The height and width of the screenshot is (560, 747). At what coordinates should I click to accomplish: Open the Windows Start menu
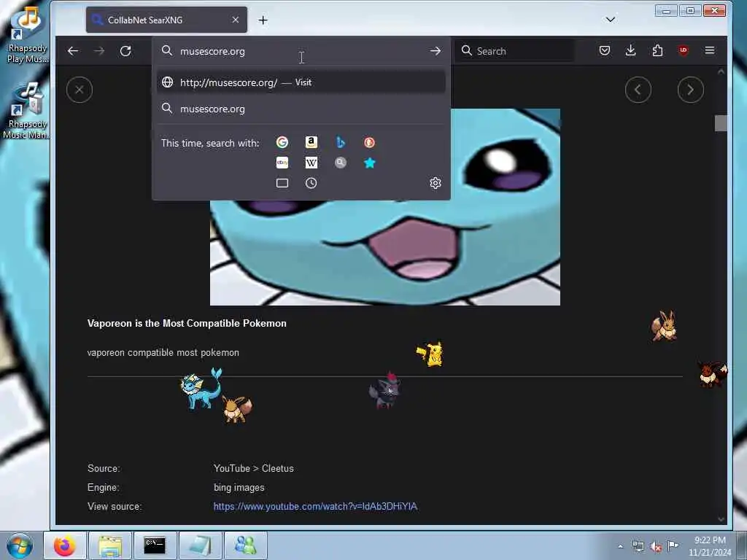[x=20, y=545]
